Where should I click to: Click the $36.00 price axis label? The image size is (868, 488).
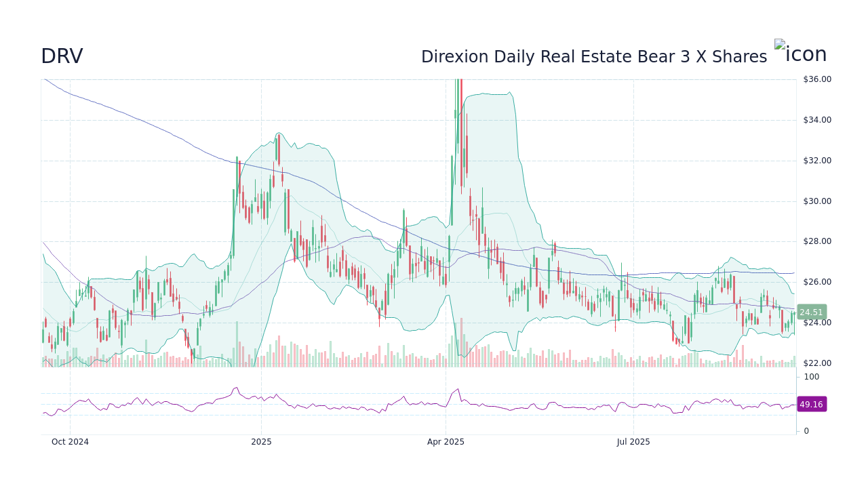817,79
